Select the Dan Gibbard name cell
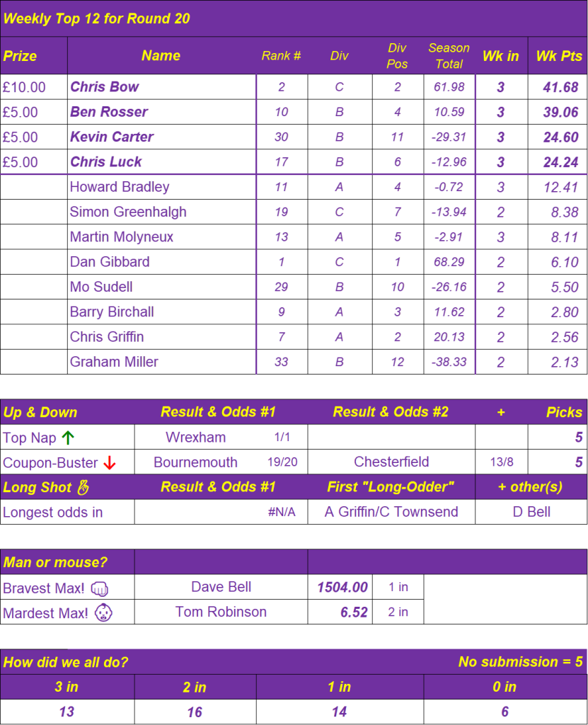Image resolution: width=588 pixels, height=725 pixels. pyautogui.click(x=162, y=262)
